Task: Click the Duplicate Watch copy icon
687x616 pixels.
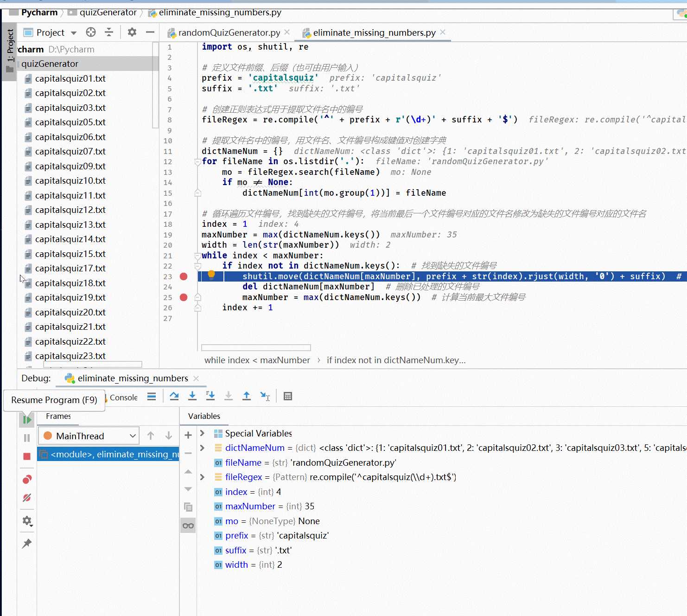Action: (188, 507)
